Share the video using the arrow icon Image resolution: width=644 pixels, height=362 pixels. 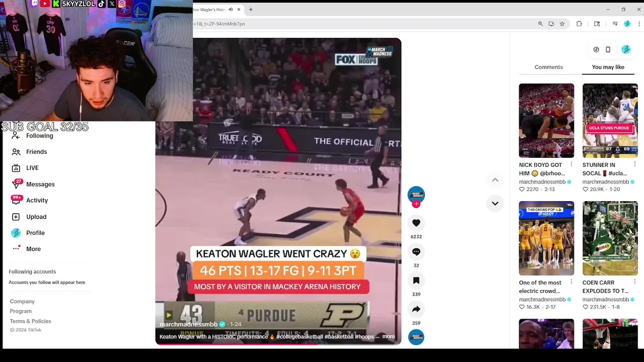pos(416,309)
